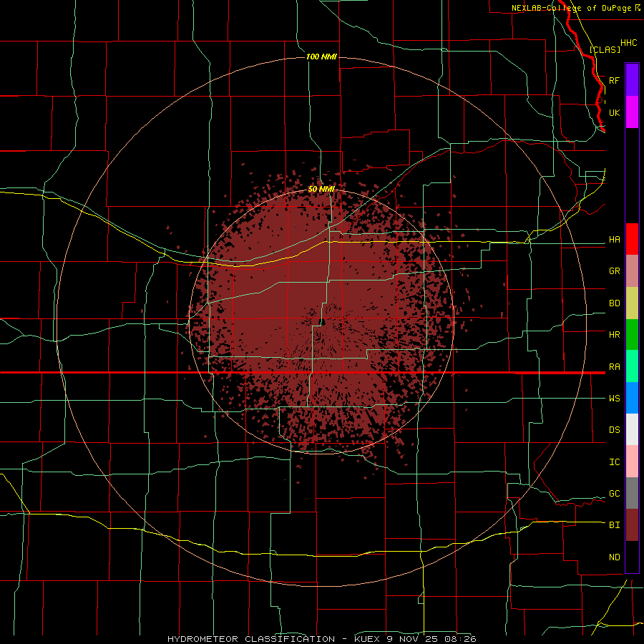Screen dimensions: 644x644
Task: Click the 100 NMI range ring label
Action: pos(321,57)
